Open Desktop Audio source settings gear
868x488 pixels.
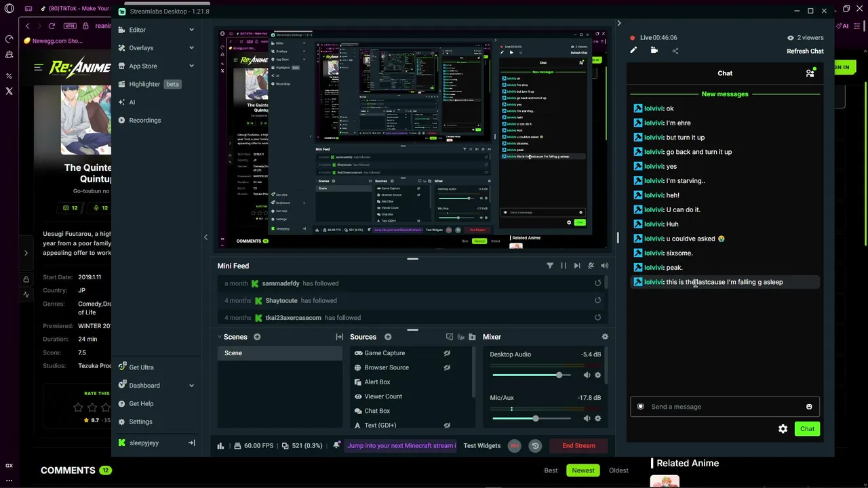click(597, 375)
